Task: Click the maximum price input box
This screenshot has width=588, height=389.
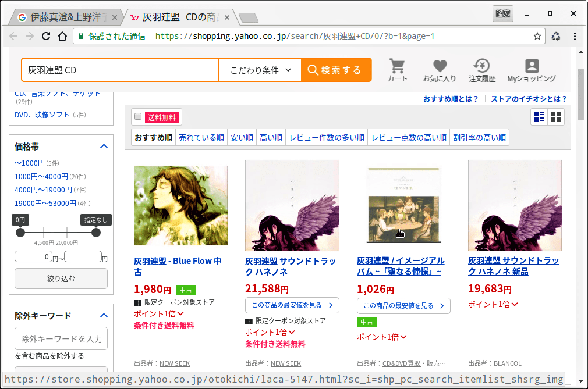Action: 83,256
